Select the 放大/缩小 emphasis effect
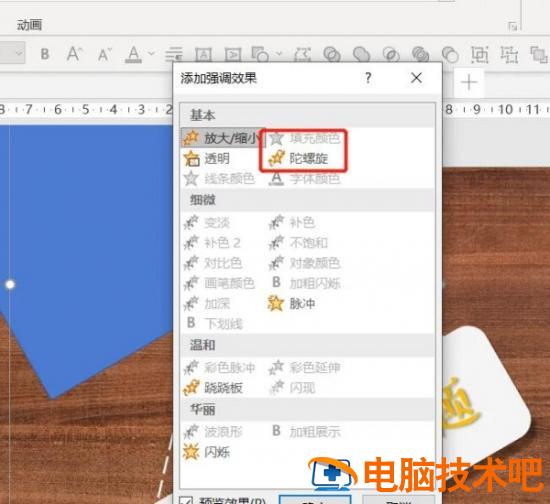 (x=223, y=138)
